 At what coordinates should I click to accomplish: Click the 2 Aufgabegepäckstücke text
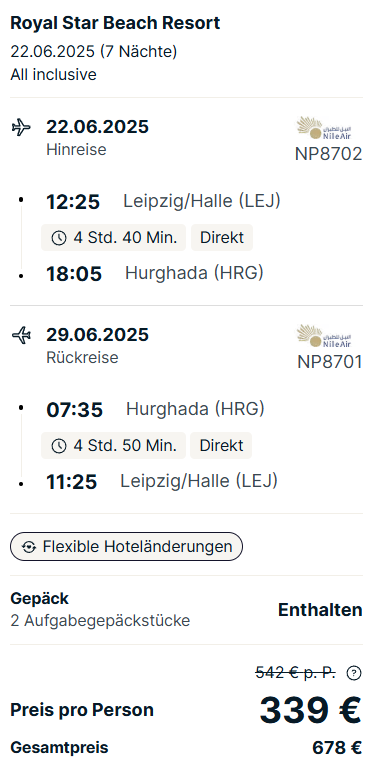[100, 620]
